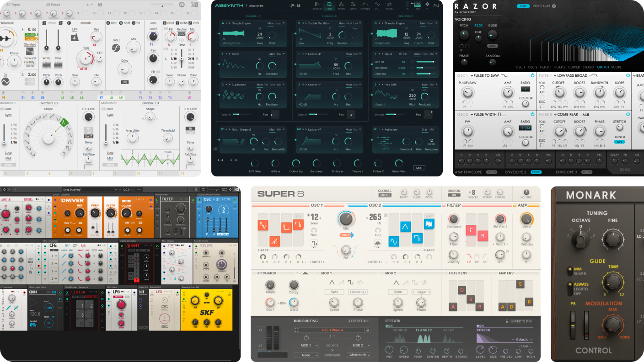
Task: Select OSC 2 triangle wave tile in Super 8
Action: pyautogui.click(x=406, y=226)
